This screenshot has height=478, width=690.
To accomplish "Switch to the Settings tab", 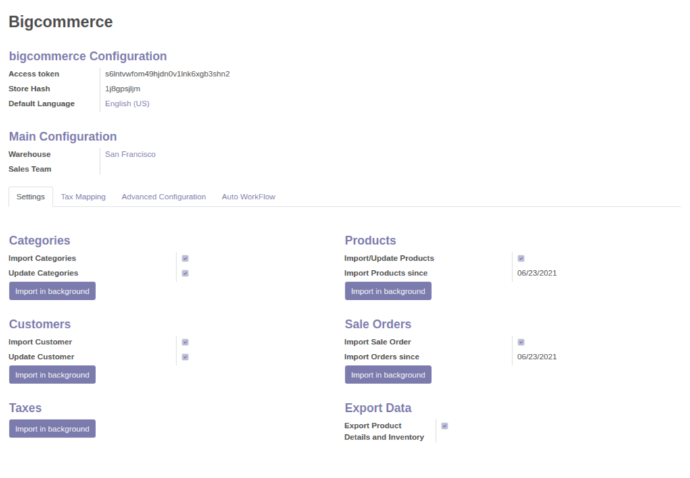I will [31, 197].
